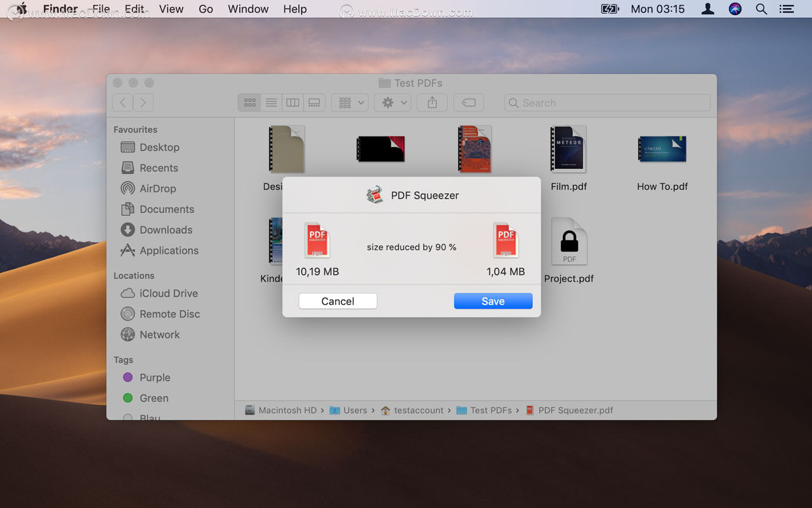Select Documents in the sidebar

(157, 209)
